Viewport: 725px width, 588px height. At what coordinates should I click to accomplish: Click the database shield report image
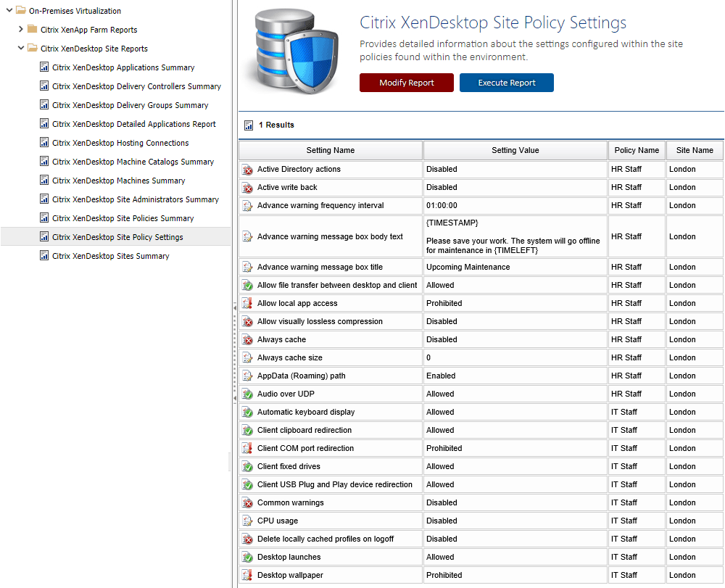[296, 51]
